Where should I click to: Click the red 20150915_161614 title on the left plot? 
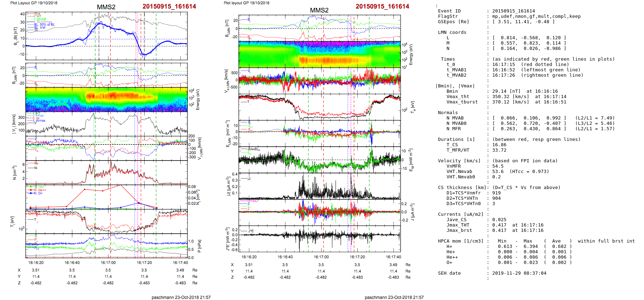(169, 6)
